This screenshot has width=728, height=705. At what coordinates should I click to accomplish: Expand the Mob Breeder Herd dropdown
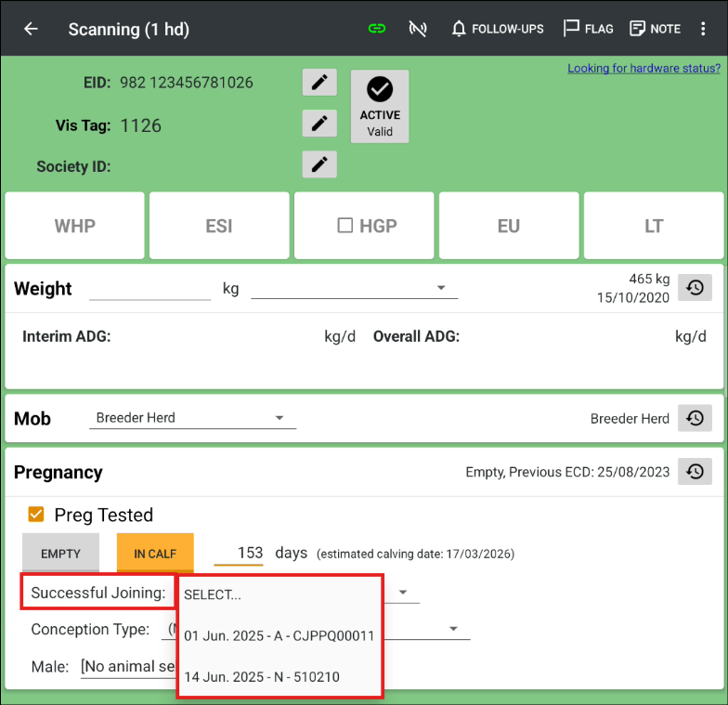coord(192,418)
